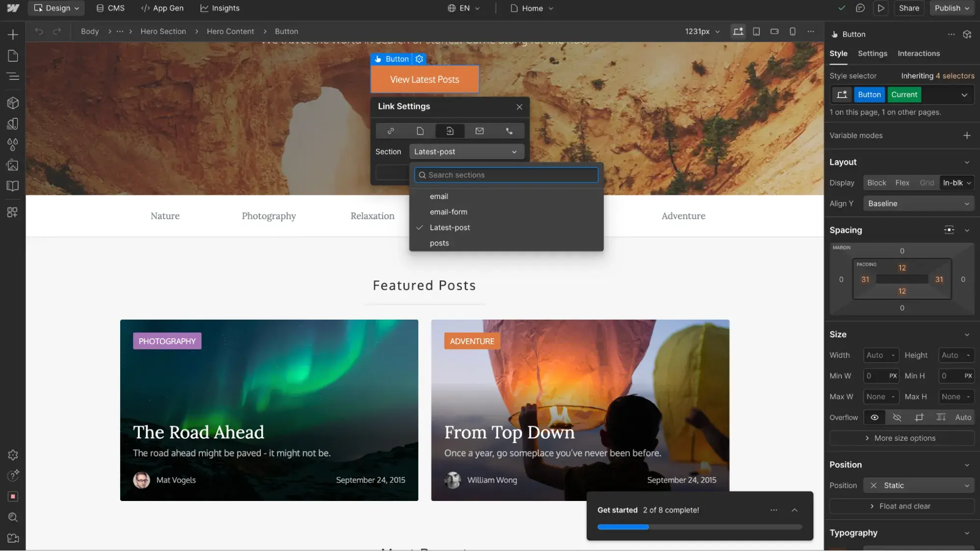Set Overflow to hidden using the eye-slash icon
Screen dimensions: 980x551
[x=898, y=417]
